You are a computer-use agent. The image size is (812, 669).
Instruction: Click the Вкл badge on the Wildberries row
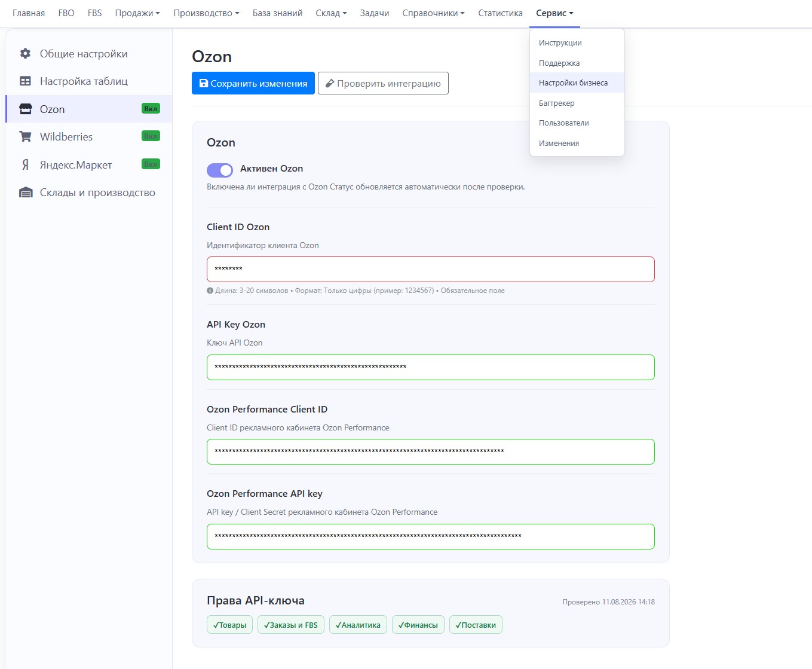coord(151,136)
